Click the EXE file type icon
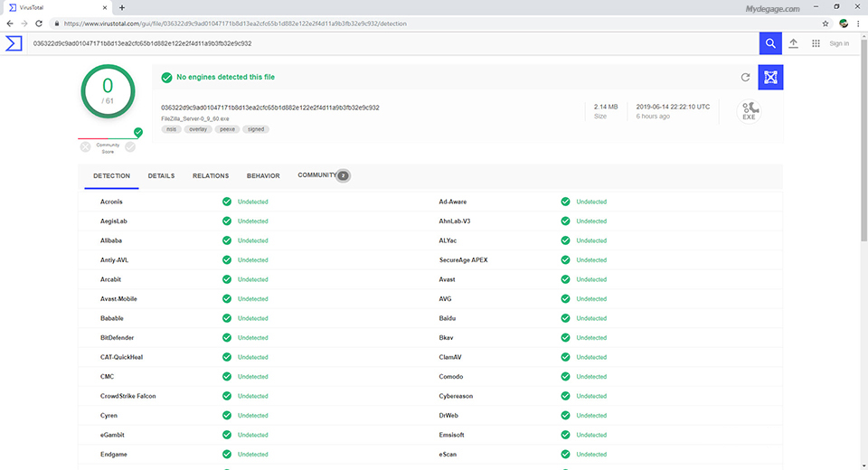868x470 pixels. tap(749, 111)
